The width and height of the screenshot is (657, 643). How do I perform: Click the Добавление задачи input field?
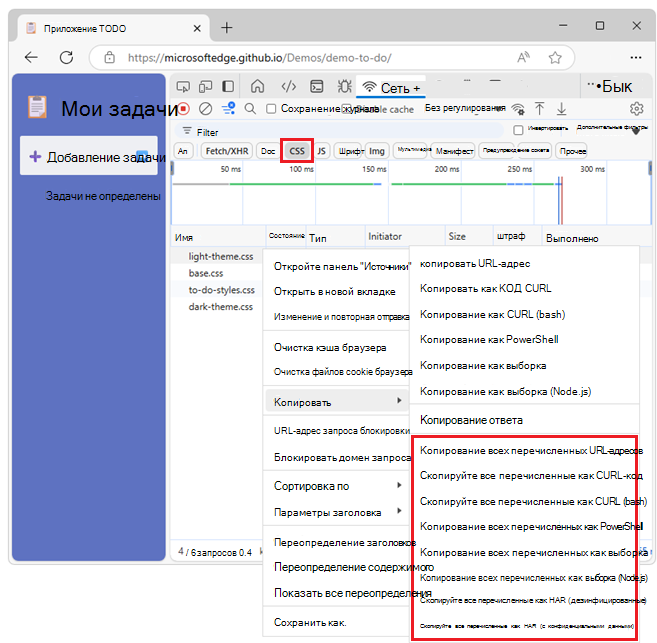[89, 156]
